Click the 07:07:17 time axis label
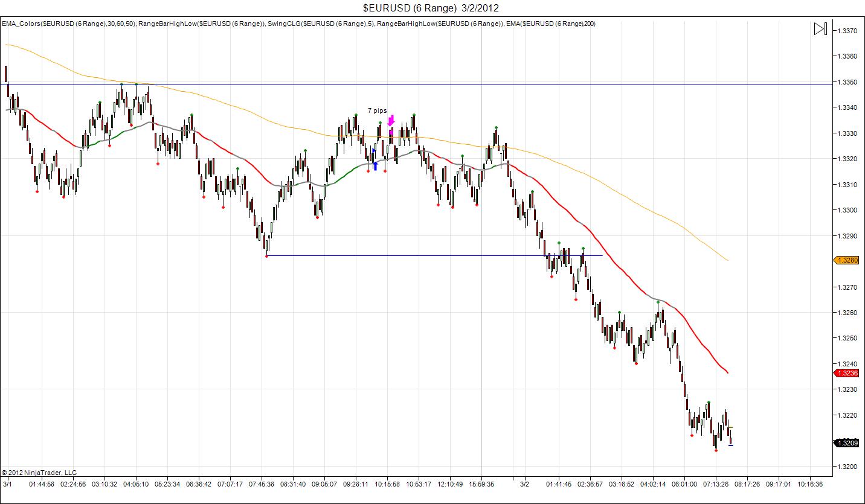865x504 pixels. click(230, 484)
